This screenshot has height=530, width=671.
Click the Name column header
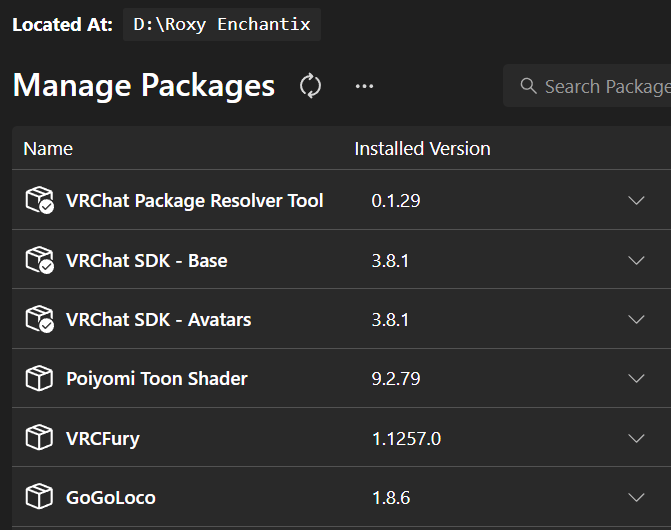(48, 149)
